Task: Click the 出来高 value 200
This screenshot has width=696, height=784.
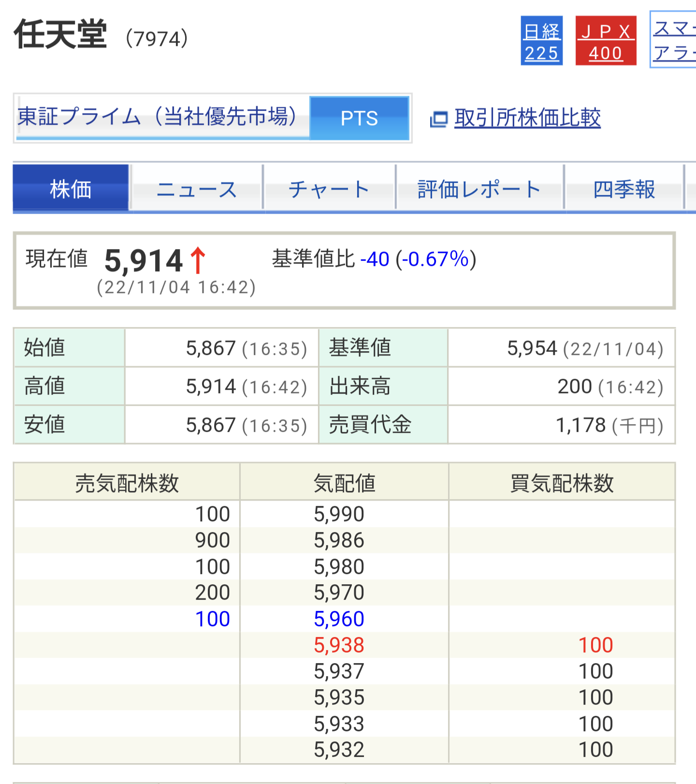Action: (x=575, y=386)
